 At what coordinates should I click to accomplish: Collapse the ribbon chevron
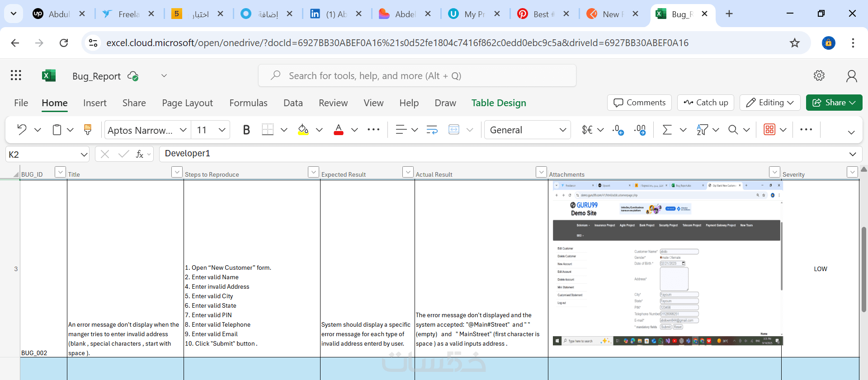[x=851, y=132]
